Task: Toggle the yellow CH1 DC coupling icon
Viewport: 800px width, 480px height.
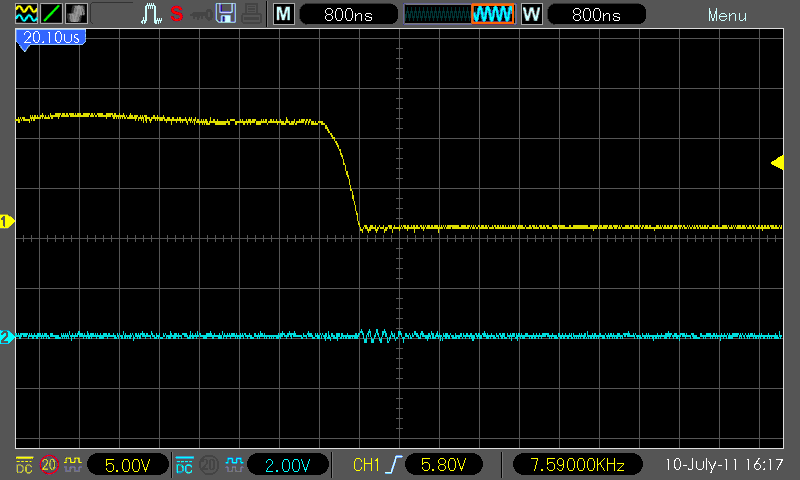Action: point(24,465)
